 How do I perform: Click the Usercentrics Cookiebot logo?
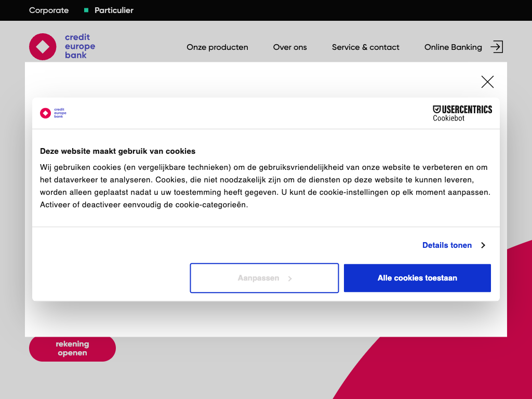click(x=462, y=113)
